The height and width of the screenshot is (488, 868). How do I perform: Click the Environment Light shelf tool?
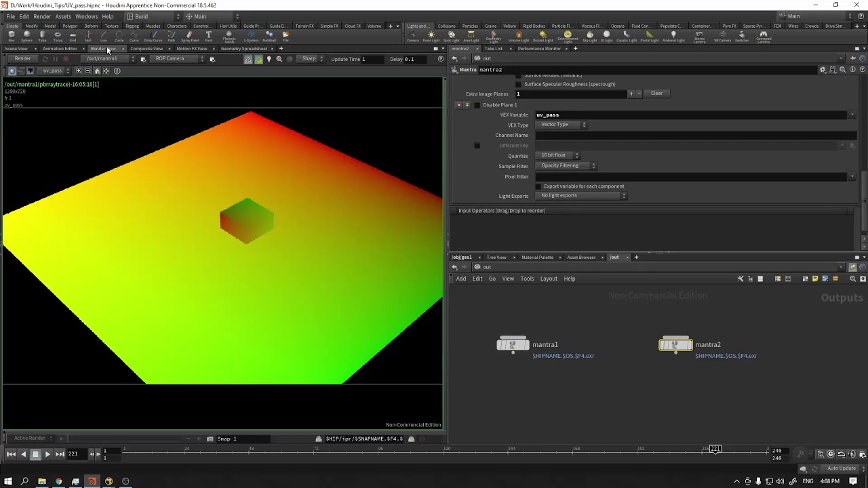(x=568, y=37)
